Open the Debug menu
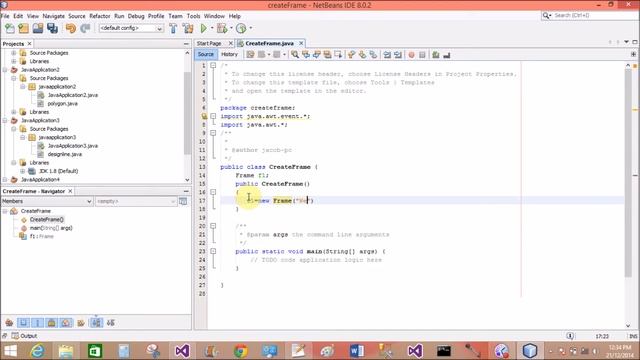Viewport: 640px width, 360px height. tap(136, 16)
